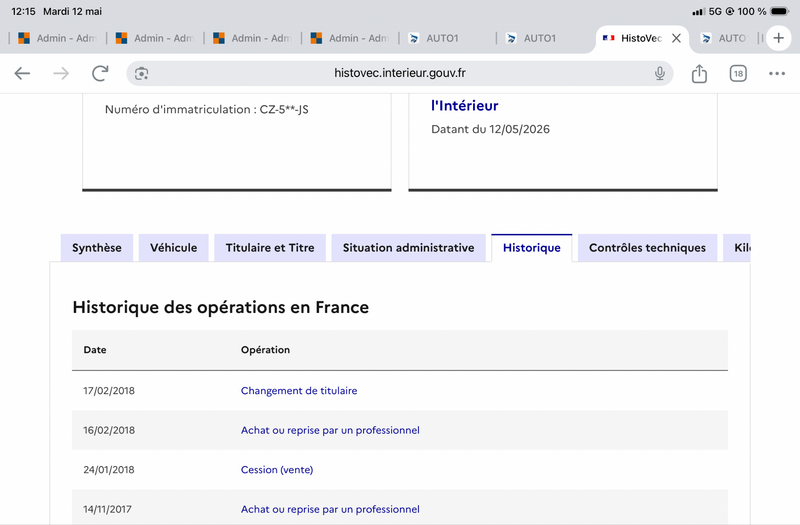Open the Synthèse tab
Viewport: 800px width, 525px height.
[97, 248]
